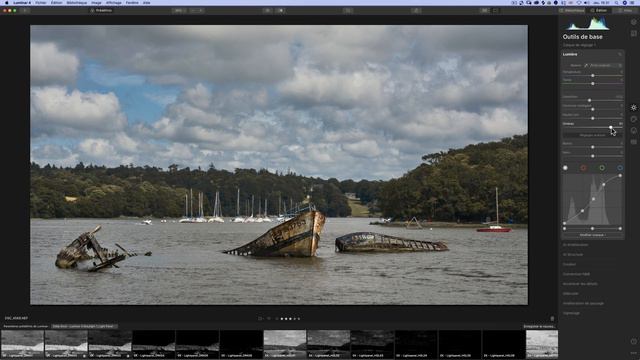Apply the bright look thumbnail at filmstrip far right
The width and height of the screenshot is (640, 360).
click(x=542, y=344)
